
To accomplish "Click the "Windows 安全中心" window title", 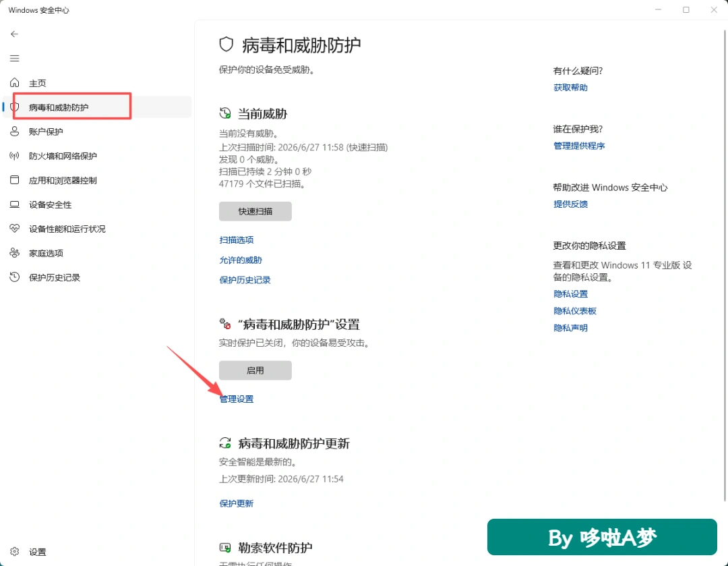I will pos(39,10).
